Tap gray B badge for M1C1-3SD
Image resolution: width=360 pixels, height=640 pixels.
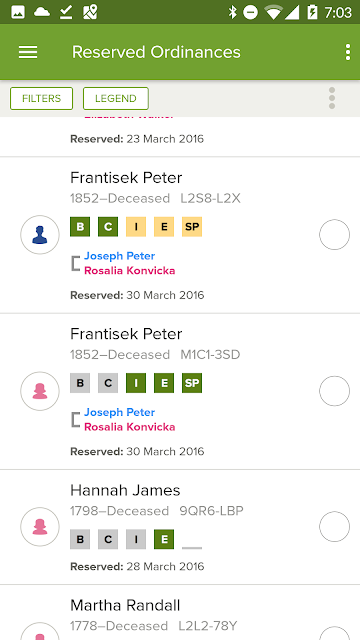coord(80,383)
